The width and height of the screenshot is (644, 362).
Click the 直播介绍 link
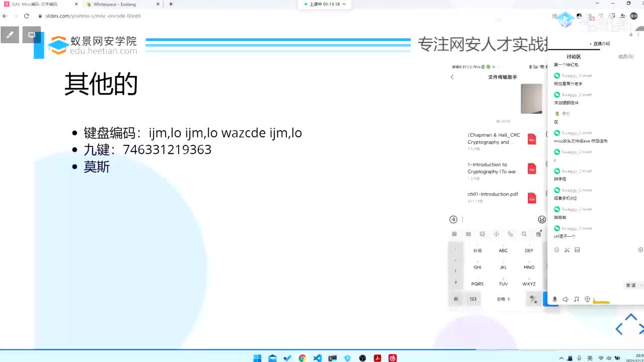pyautogui.click(x=600, y=44)
